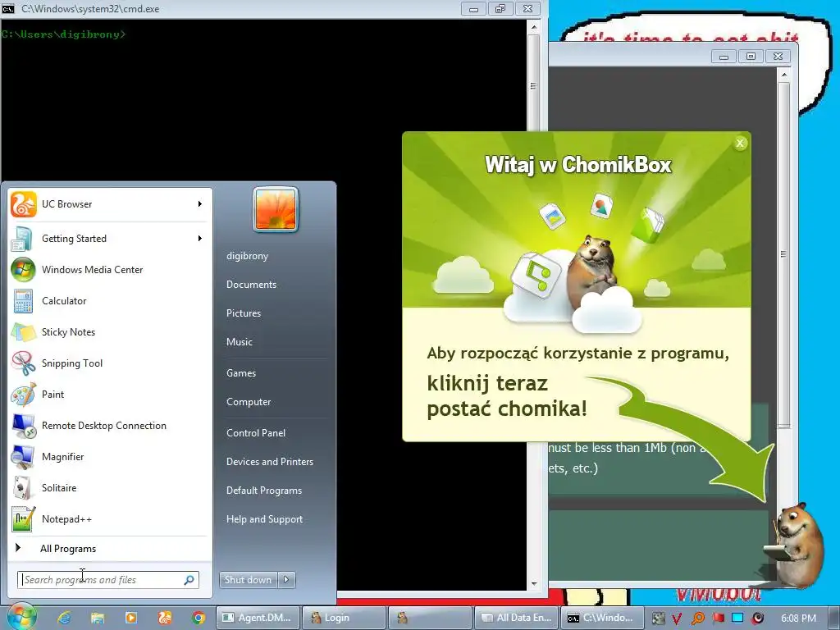The width and height of the screenshot is (840, 630).
Task: Open Computer from Start menu
Action: (x=249, y=402)
